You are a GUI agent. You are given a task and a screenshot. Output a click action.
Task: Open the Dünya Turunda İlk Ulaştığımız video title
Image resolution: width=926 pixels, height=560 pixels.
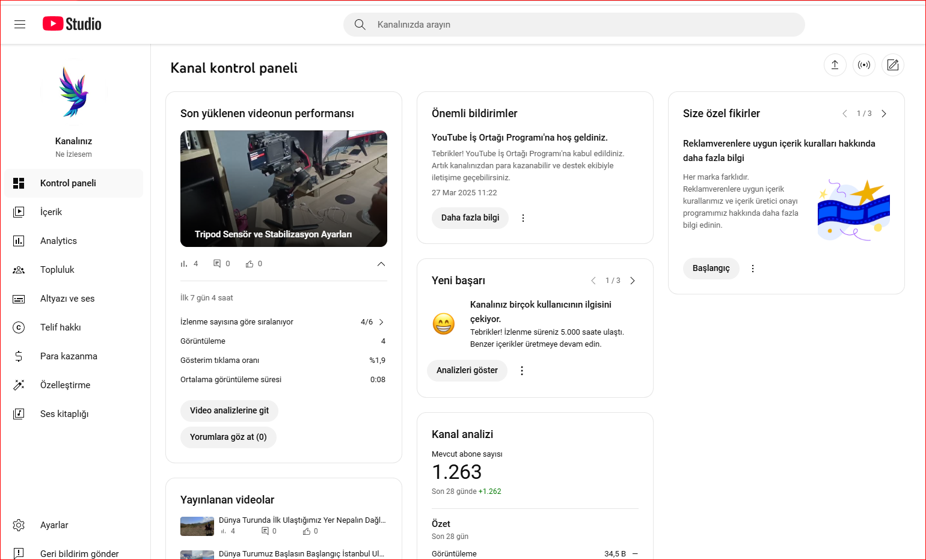[302, 520]
